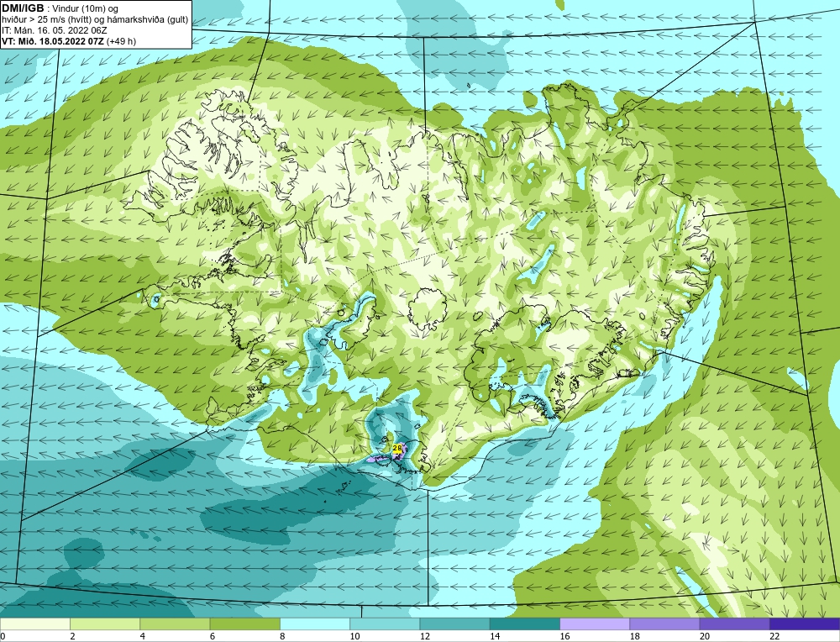Select the 8-10 m/s pale cyan legend swatch
This screenshot has width=840, height=642.
pos(315,624)
